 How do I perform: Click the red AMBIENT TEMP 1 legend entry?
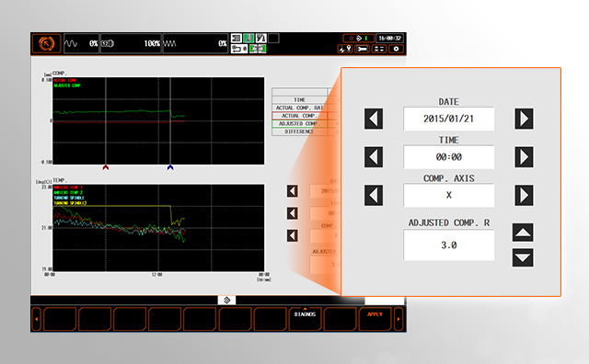68,188
